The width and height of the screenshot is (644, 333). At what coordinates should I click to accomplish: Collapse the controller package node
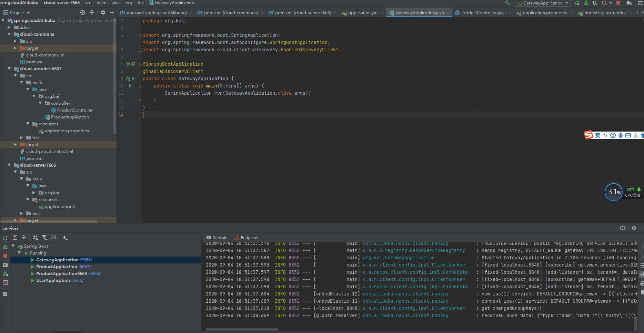[40, 103]
